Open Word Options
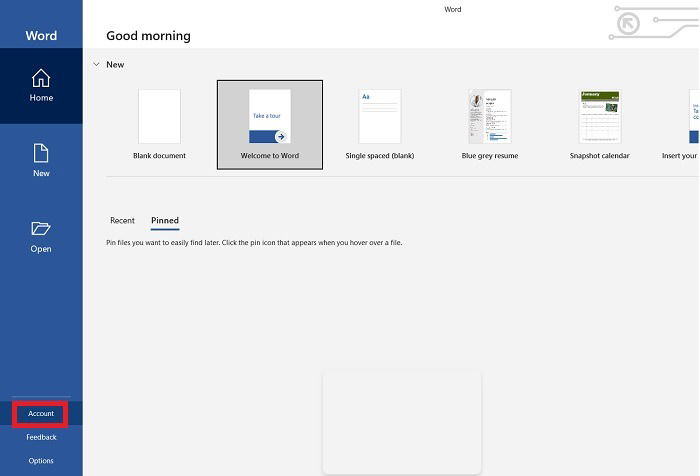 (x=41, y=461)
